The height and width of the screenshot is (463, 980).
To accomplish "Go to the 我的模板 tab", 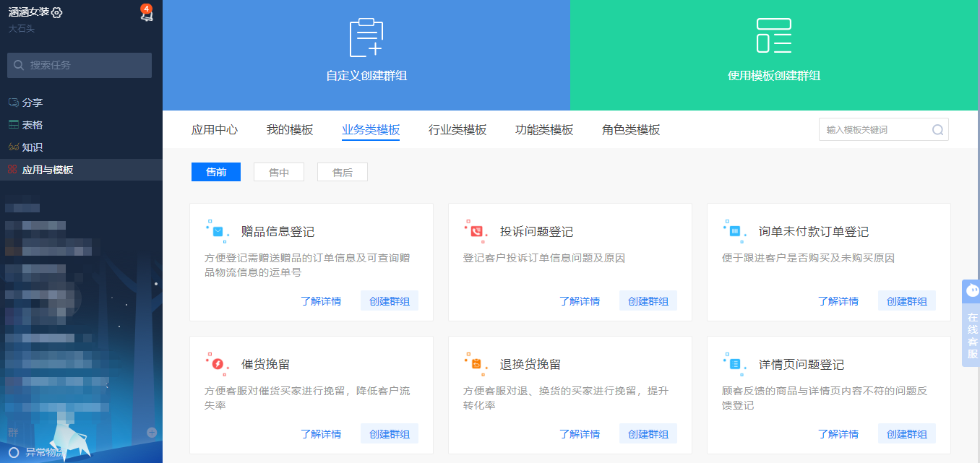I will 290,130.
